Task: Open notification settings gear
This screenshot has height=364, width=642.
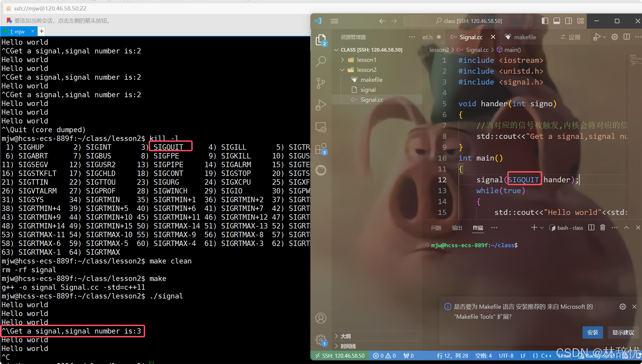Action: point(622,307)
